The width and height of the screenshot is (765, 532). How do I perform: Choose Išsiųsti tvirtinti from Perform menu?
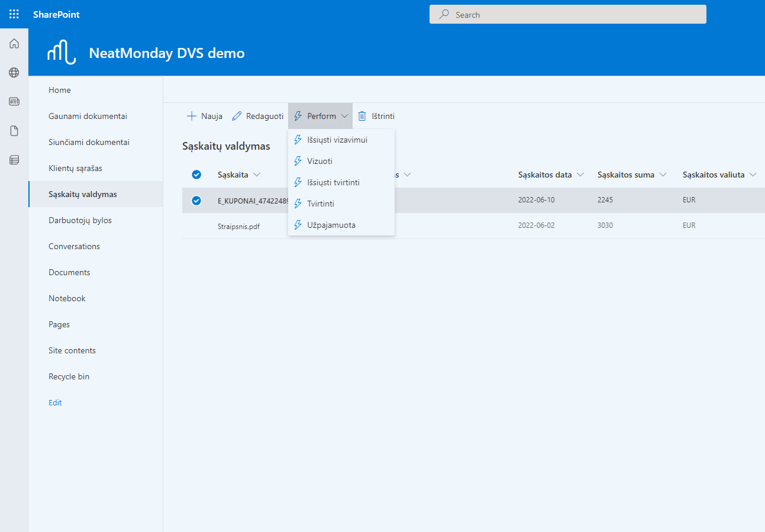[x=341, y=182]
